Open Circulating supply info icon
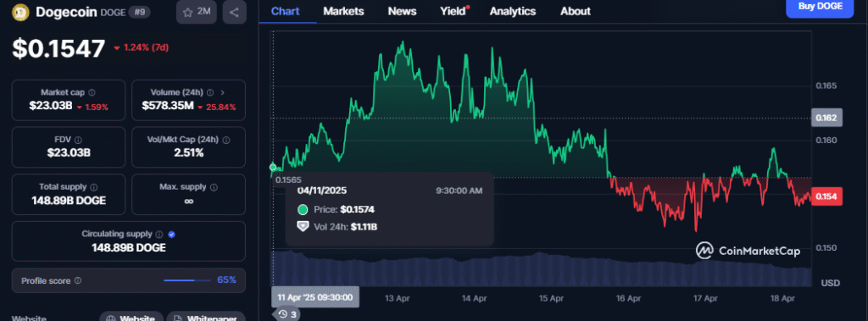 click(x=159, y=235)
